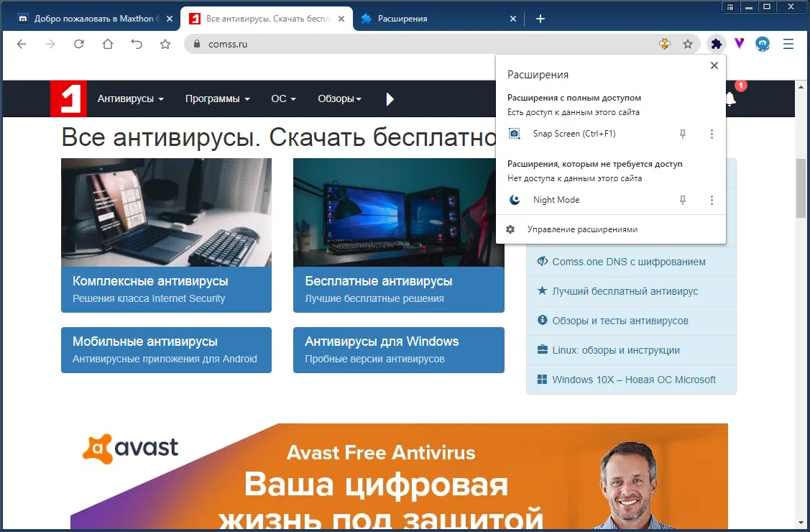Click the white arrow in site navbar

390,98
